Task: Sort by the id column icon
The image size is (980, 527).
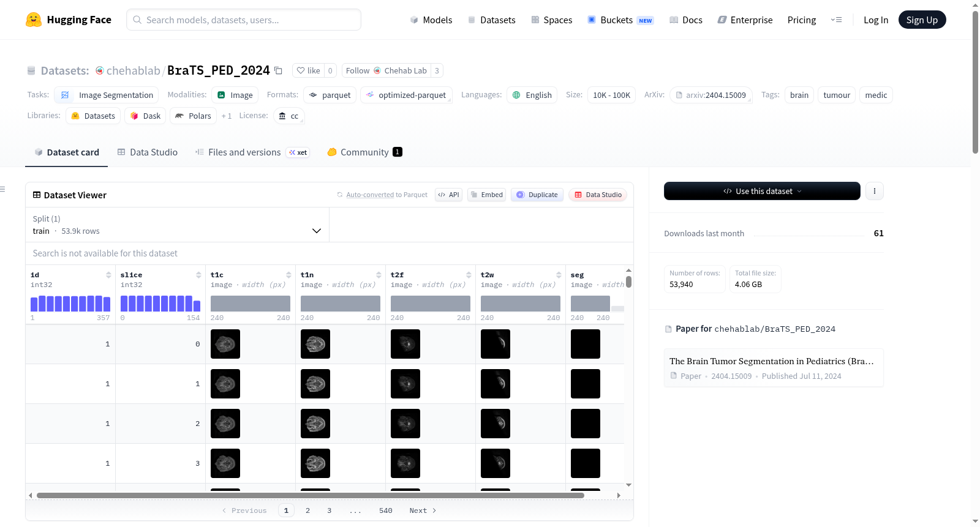Action: click(x=108, y=275)
